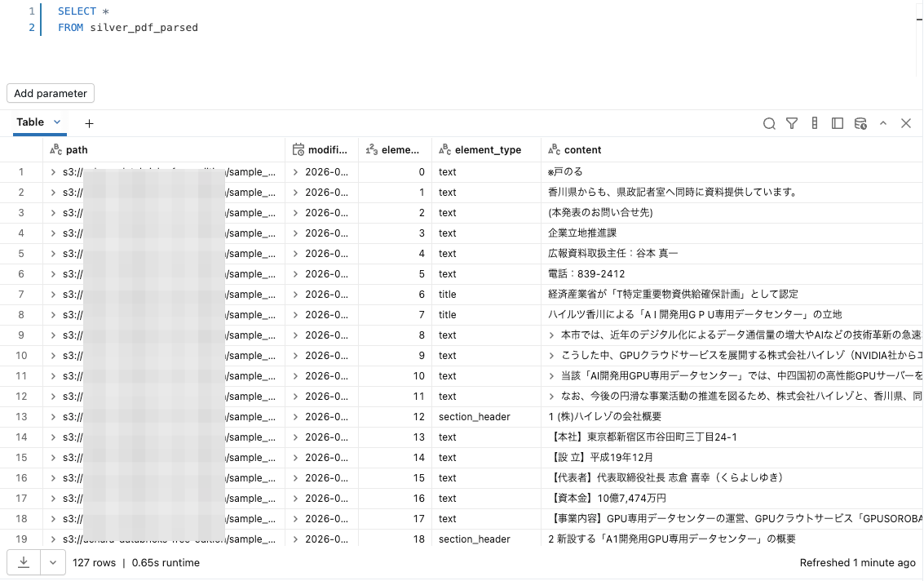The image size is (924, 581).
Task: Click the Add parameter button
Action: (x=50, y=93)
